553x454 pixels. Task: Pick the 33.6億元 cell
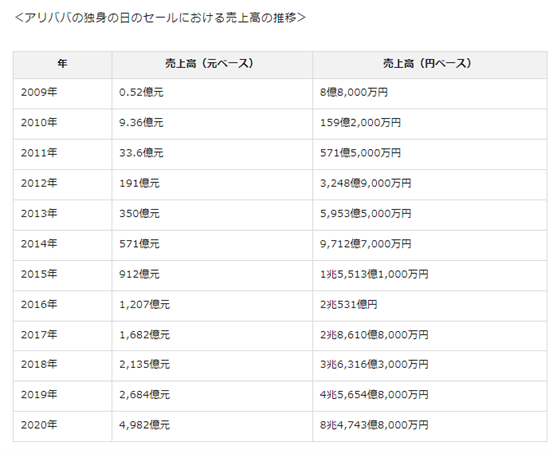coord(212,154)
